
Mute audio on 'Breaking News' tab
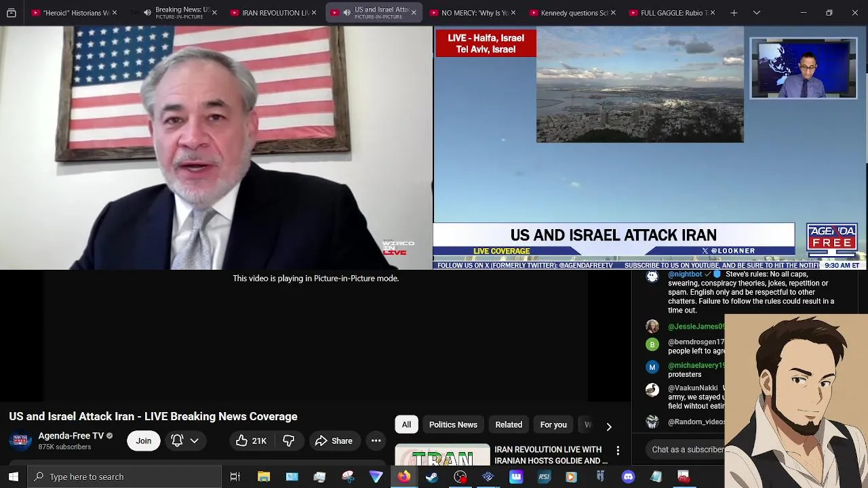[147, 13]
